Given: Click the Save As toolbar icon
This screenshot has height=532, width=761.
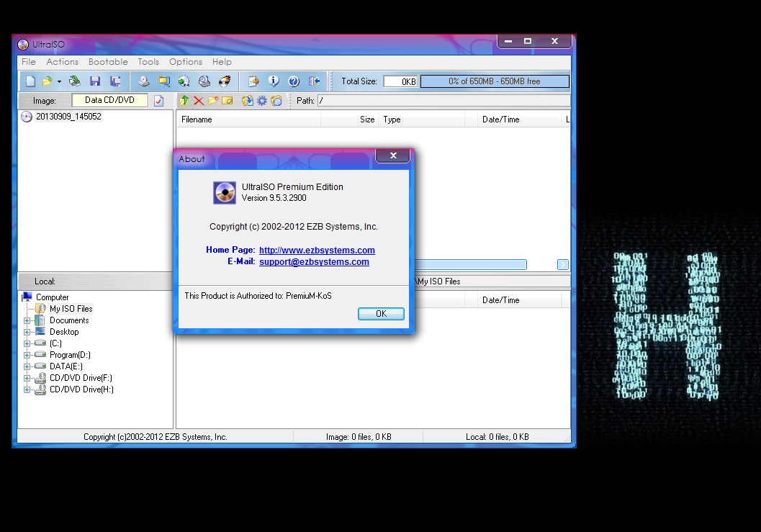Looking at the screenshot, I should [115, 81].
